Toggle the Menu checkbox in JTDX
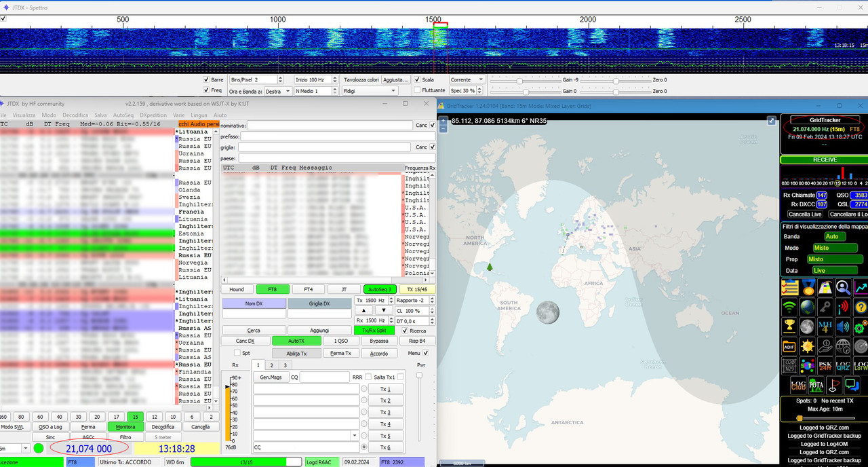 [x=426, y=353]
